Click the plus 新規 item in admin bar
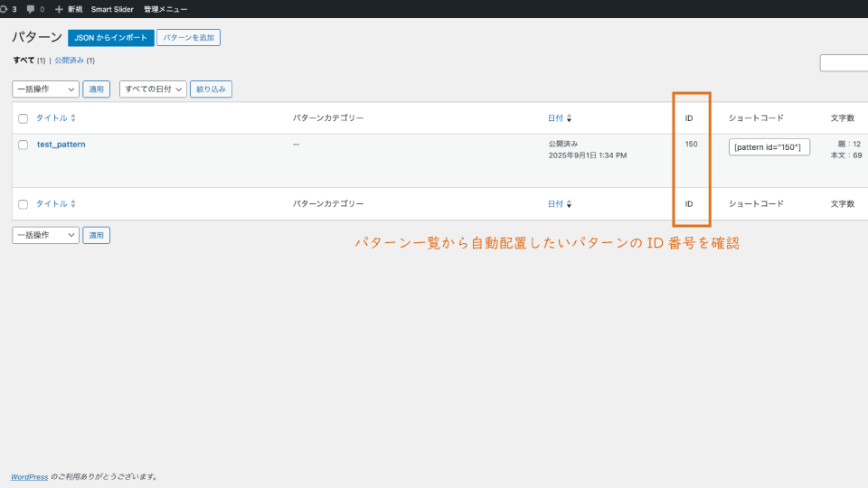868x488 pixels. tap(69, 9)
